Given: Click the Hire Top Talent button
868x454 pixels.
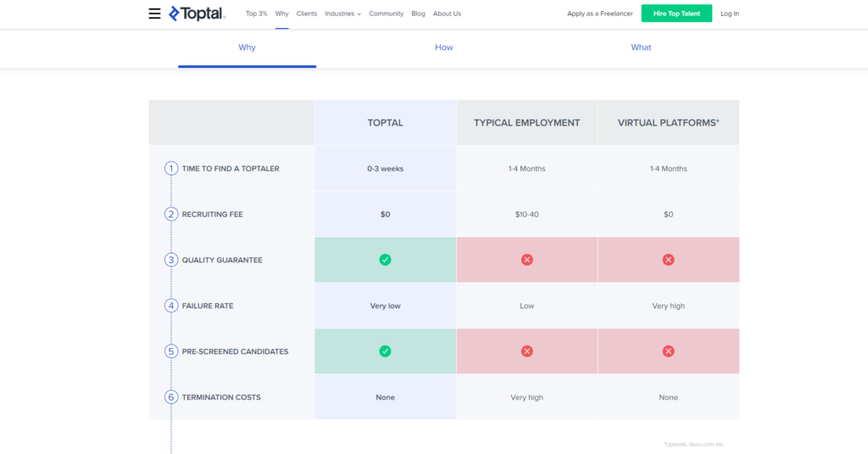Looking at the screenshot, I should (676, 14).
